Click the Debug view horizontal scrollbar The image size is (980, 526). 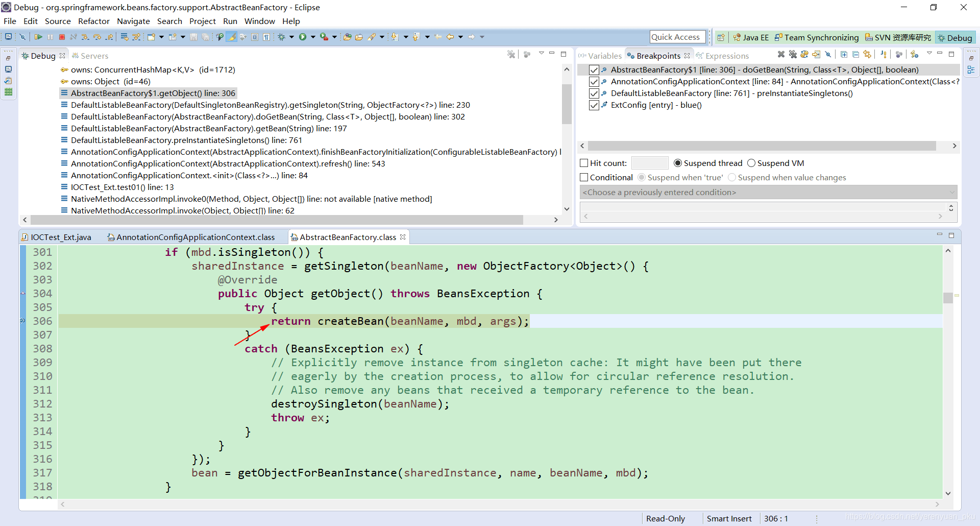pos(277,220)
